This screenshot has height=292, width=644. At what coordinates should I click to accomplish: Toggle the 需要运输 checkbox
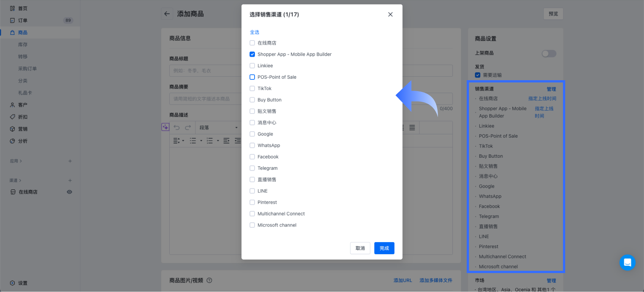478,75
